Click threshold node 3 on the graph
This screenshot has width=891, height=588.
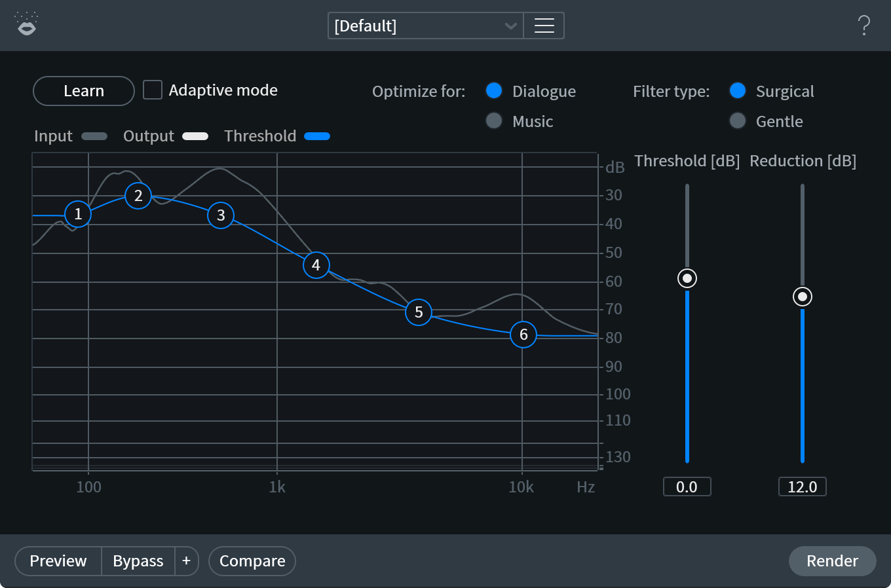pos(221,215)
